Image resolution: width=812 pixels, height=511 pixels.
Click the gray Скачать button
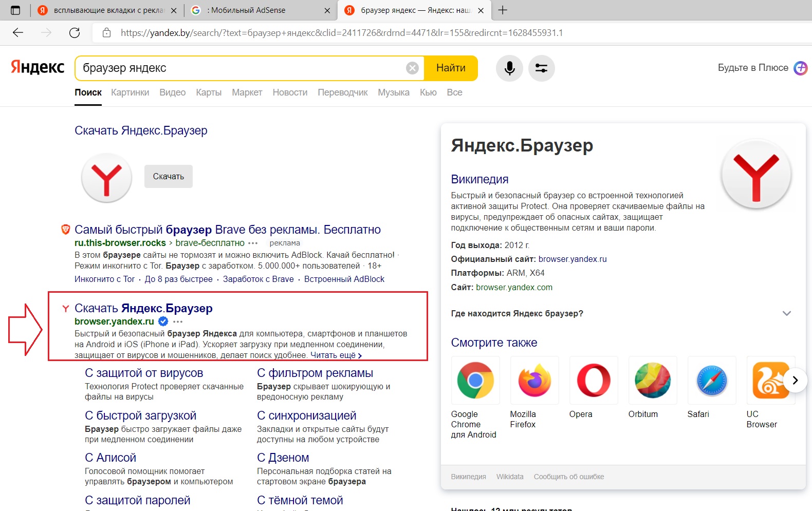click(x=169, y=176)
